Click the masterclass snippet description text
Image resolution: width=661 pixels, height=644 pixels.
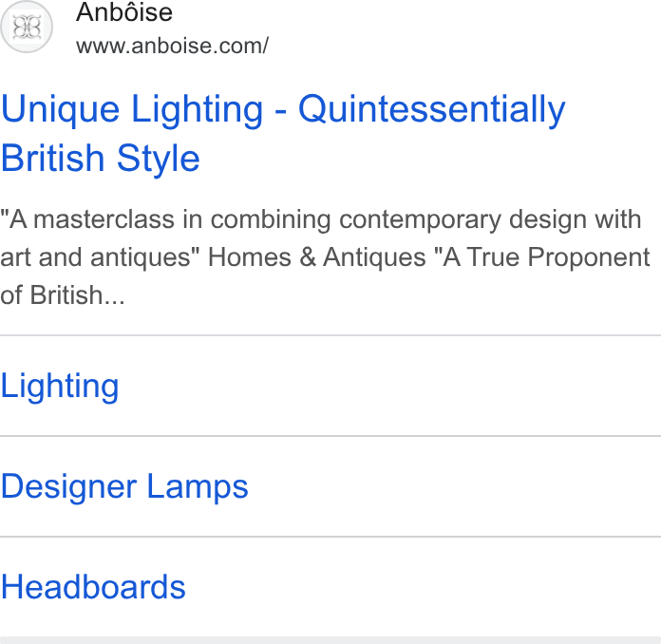click(325, 256)
